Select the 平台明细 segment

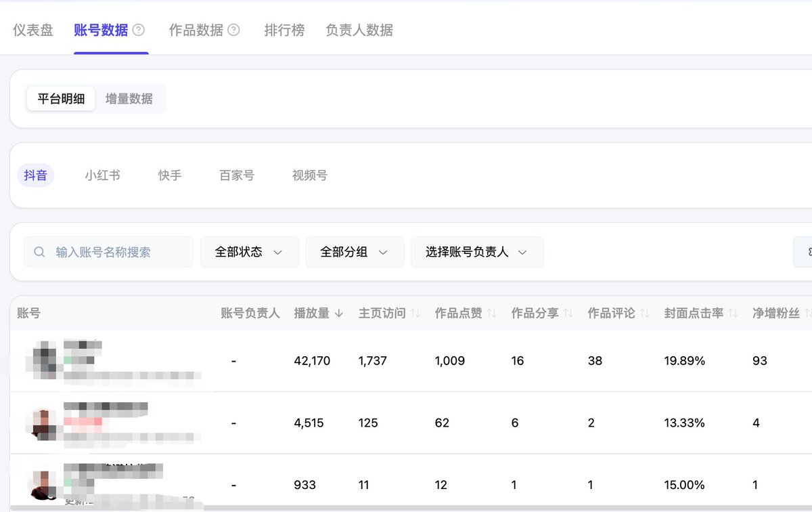(x=61, y=99)
